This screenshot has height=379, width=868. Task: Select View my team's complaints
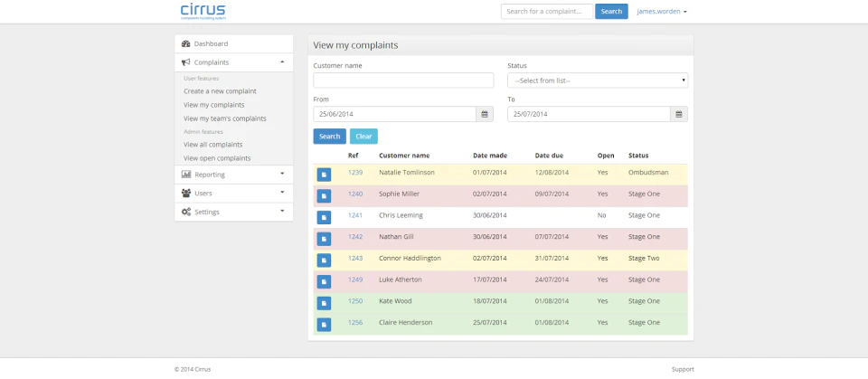click(225, 118)
